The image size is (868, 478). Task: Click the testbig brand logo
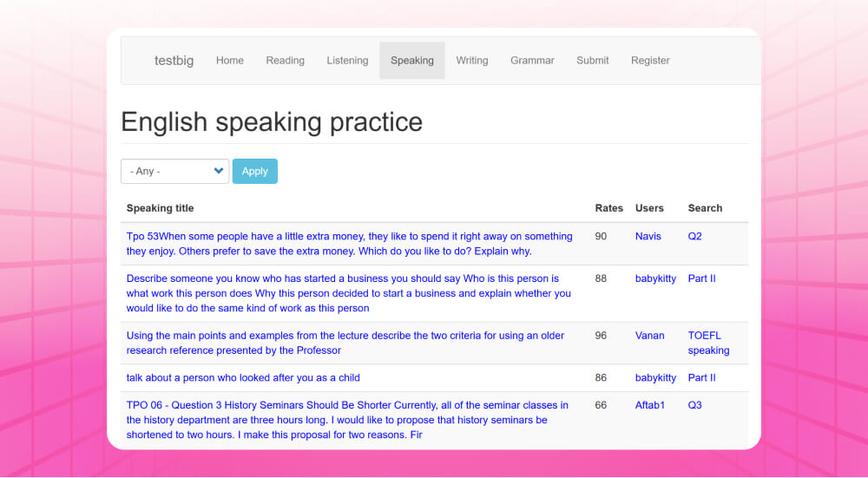(x=174, y=61)
